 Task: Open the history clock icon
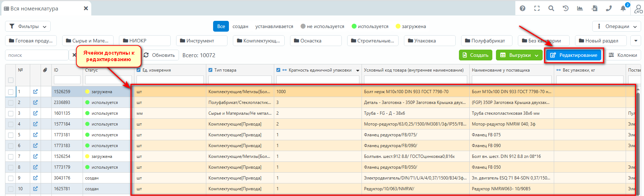pos(566,8)
